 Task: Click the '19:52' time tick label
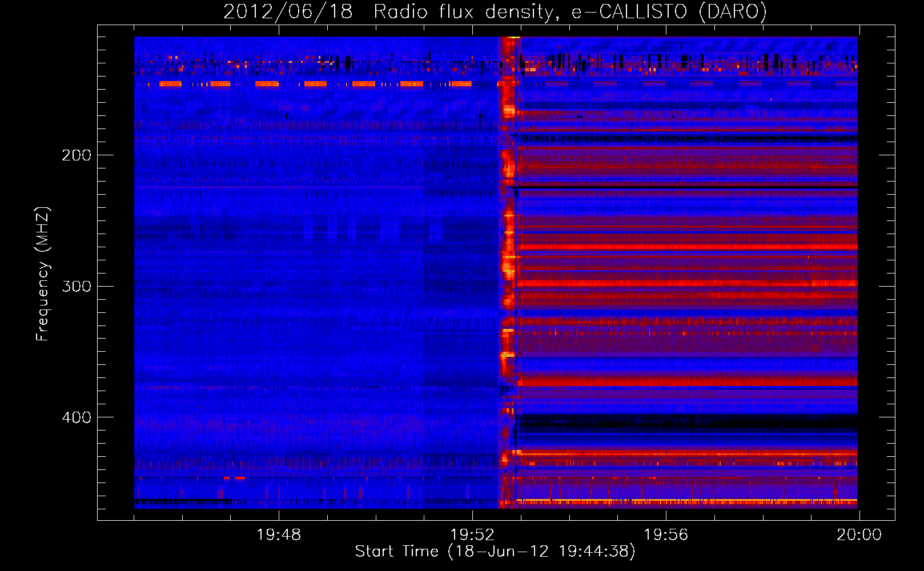(x=472, y=534)
